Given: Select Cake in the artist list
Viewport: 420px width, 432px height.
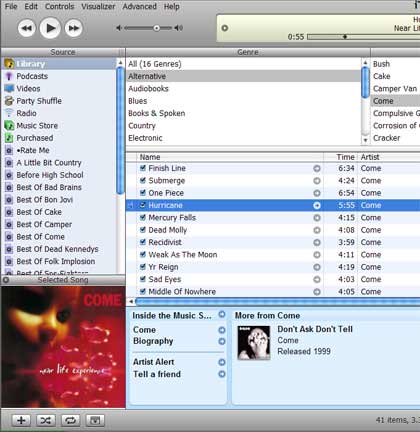Looking at the screenshot, I should coord(395,76).
